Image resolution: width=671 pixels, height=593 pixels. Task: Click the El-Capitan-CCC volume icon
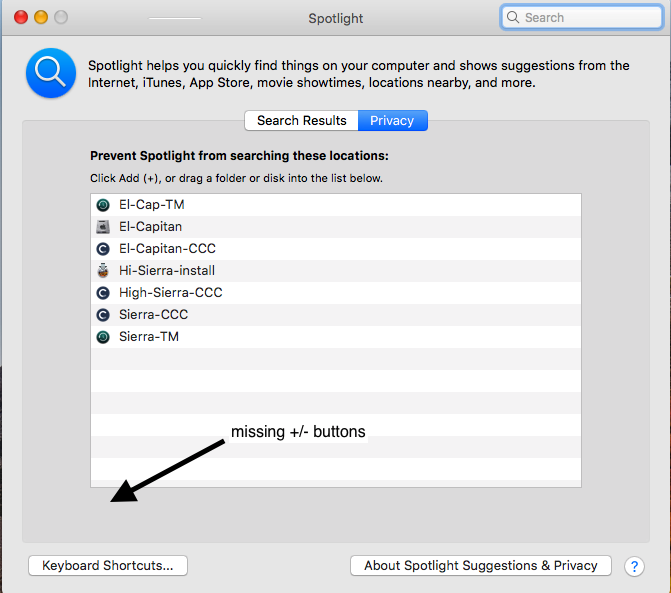pyautogui.click(x=103, y=249)
